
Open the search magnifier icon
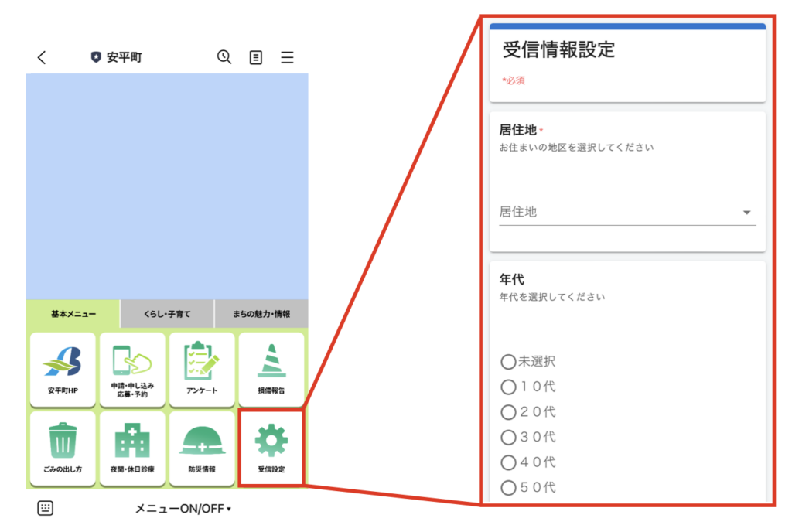(x=224, y=56)
